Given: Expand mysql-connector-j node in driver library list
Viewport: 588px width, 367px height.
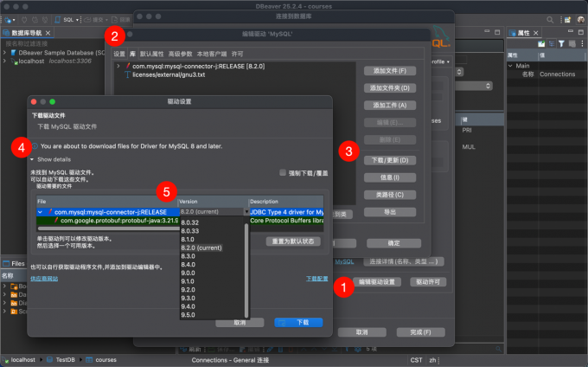Looking at the screenshot, I should 118,66.
